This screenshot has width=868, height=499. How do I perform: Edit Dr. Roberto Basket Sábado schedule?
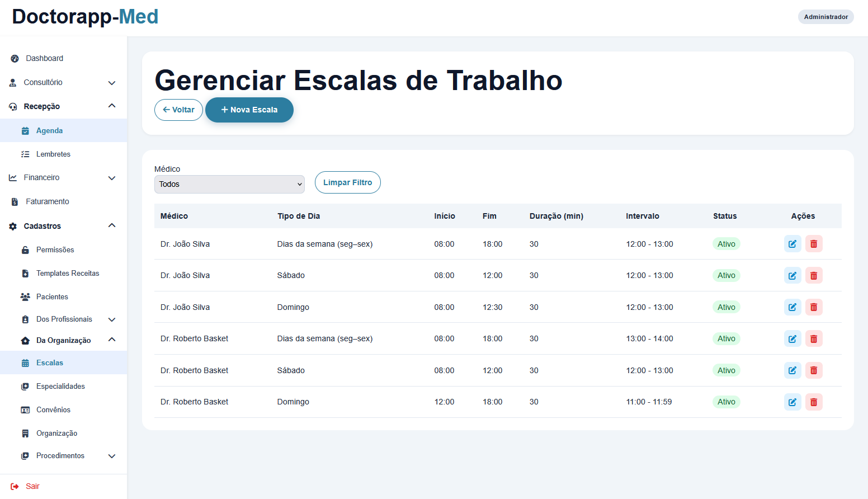click(x=792, y=370)
